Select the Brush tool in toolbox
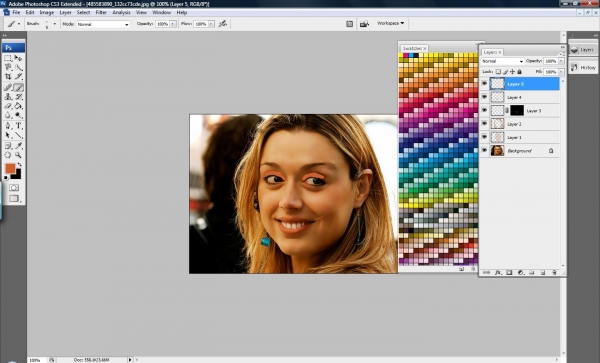Screen dimensions: 600x363 18,87
